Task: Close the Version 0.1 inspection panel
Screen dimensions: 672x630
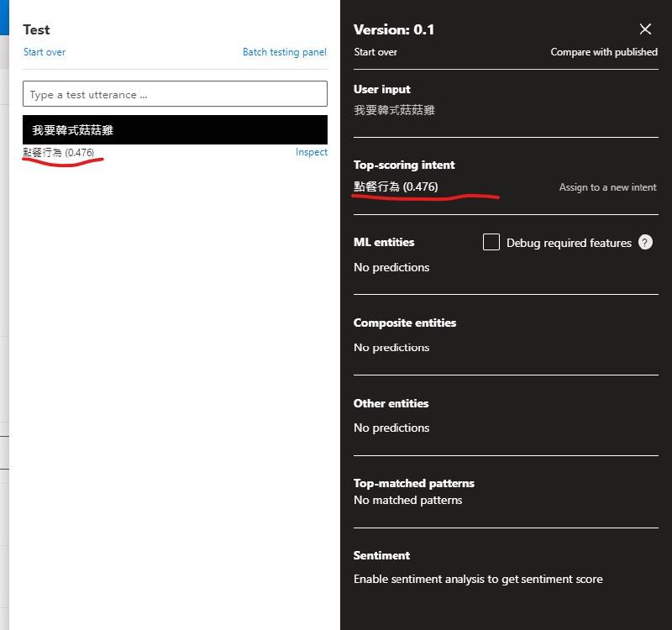Action: pos(645,29)
